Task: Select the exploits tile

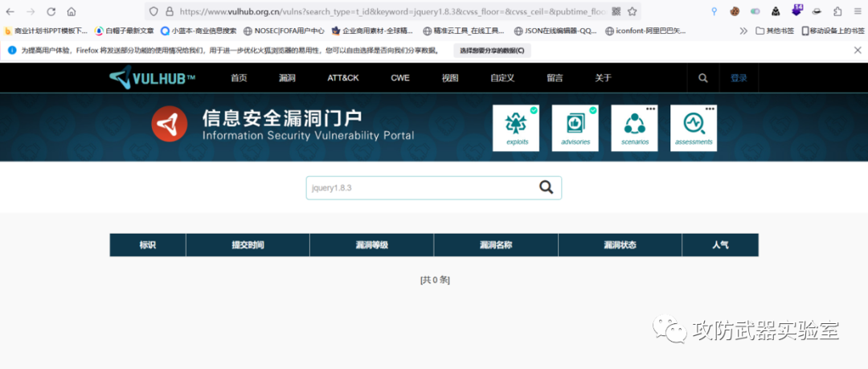Action: tap(516, 128)
